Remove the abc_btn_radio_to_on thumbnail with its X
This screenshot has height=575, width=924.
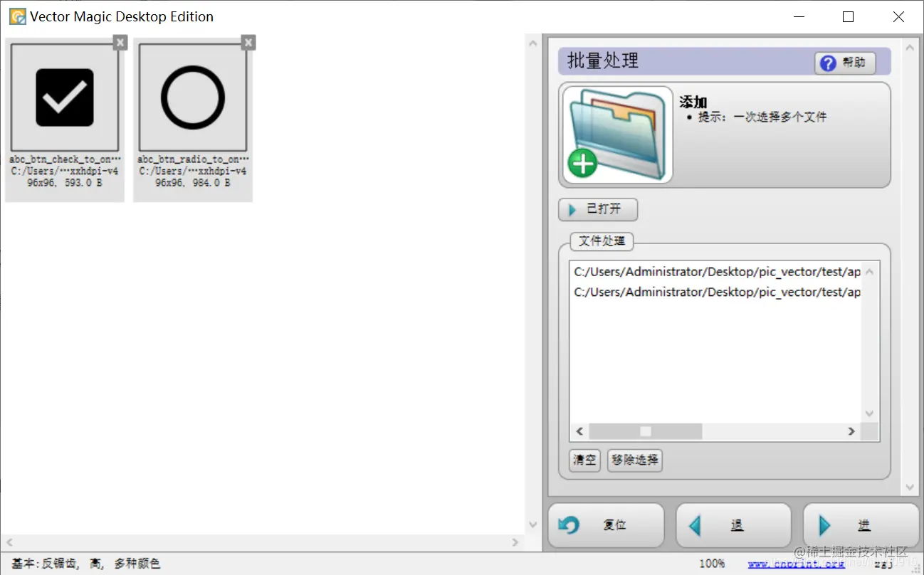point(248,43)
